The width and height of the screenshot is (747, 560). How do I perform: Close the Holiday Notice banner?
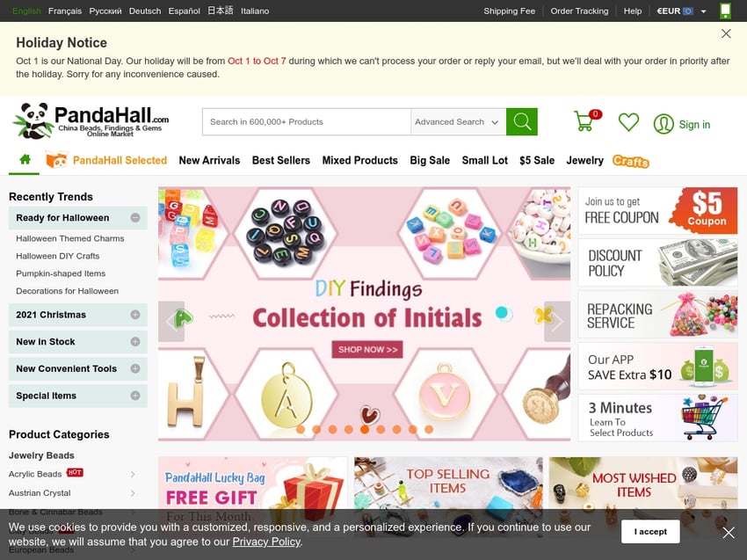pos(726,33)
